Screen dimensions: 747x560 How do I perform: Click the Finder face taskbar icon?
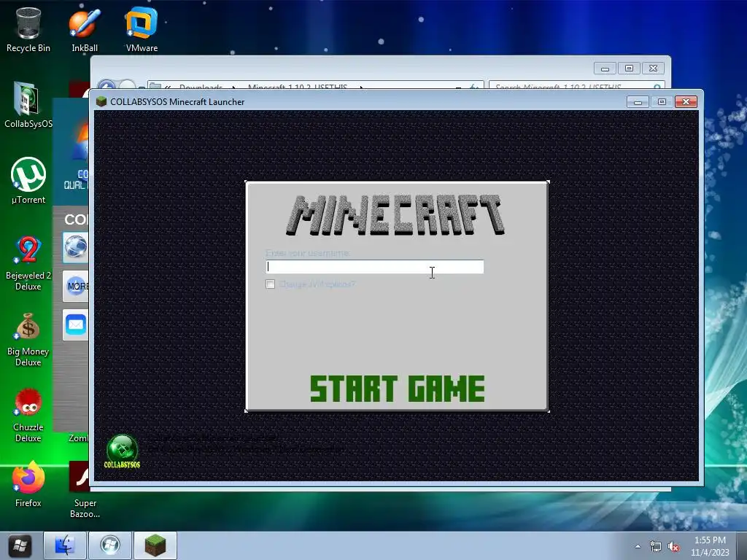[65, 545]
